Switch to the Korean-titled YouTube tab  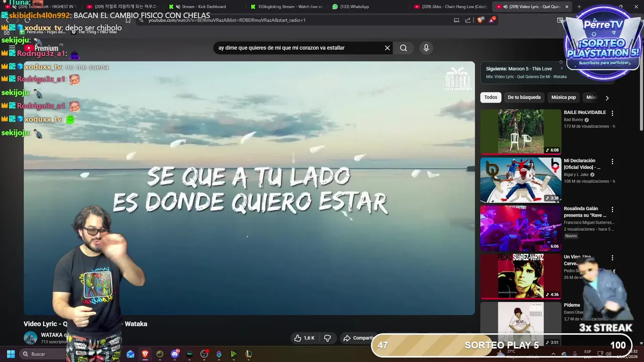click(x=121, y=7)
